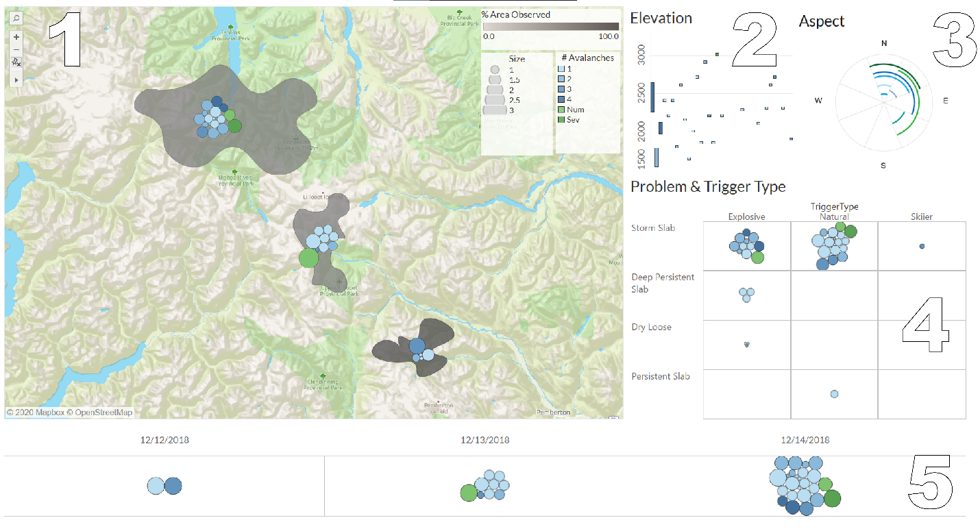Select size 3 in the Size legend
Viewport: 980px width, 531px height.
point(494,109)
